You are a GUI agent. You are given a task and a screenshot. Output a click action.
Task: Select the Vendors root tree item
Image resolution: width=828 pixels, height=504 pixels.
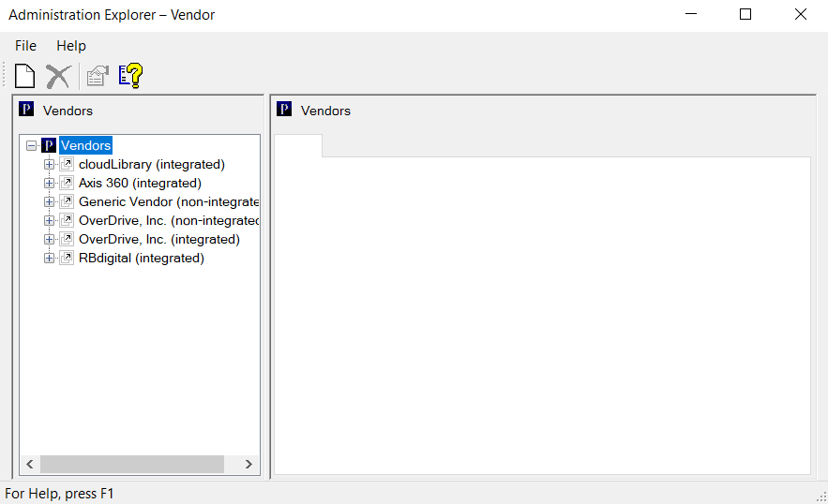(x=85, y=146)
